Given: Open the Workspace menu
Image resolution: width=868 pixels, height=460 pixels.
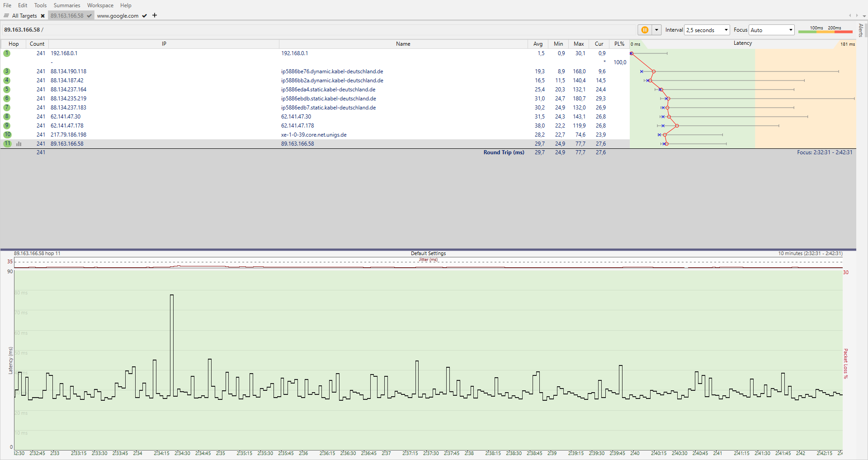Looking at the screenshot, I should 100,5.
